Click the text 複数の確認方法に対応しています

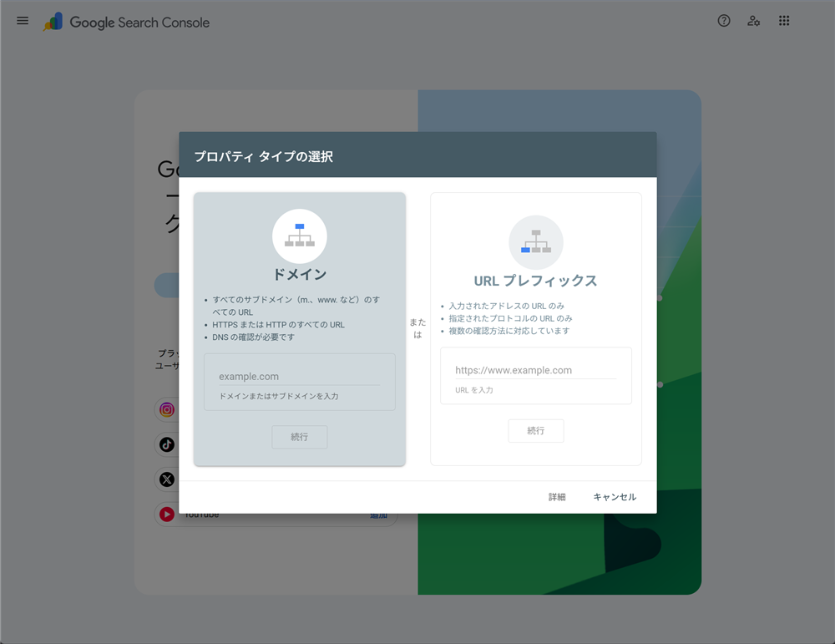coord(509,331)
